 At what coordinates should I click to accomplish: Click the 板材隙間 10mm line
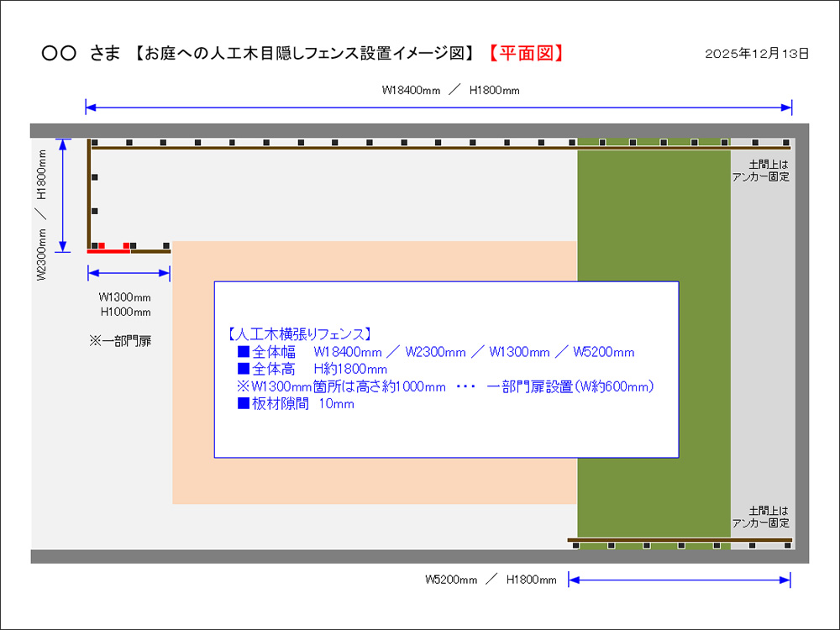point(295,403)
